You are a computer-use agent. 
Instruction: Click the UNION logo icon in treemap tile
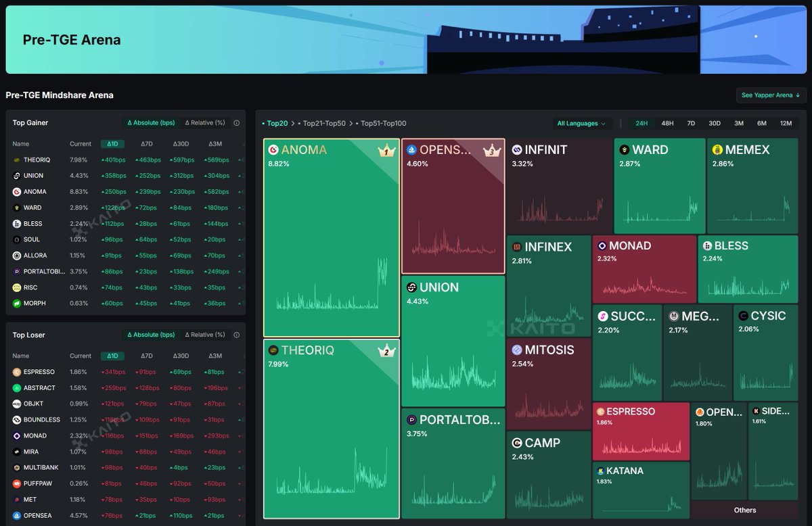click(411, 287)
